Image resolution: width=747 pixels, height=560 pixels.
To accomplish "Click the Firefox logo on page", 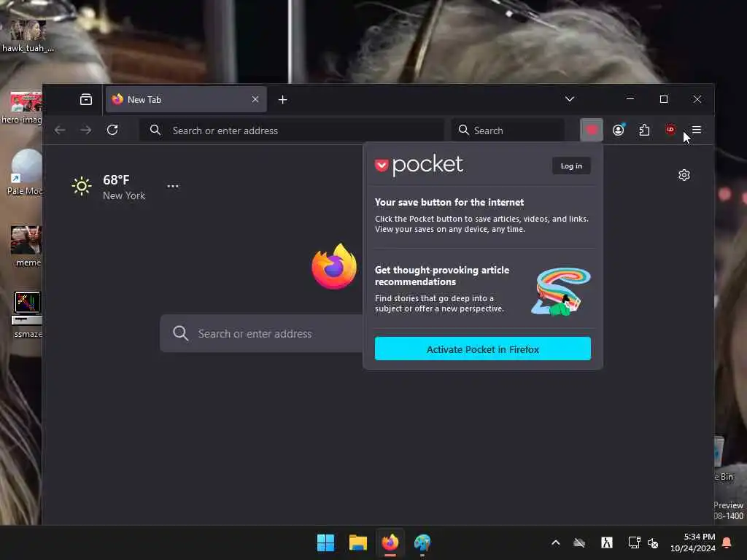I will tap(334, 266).
